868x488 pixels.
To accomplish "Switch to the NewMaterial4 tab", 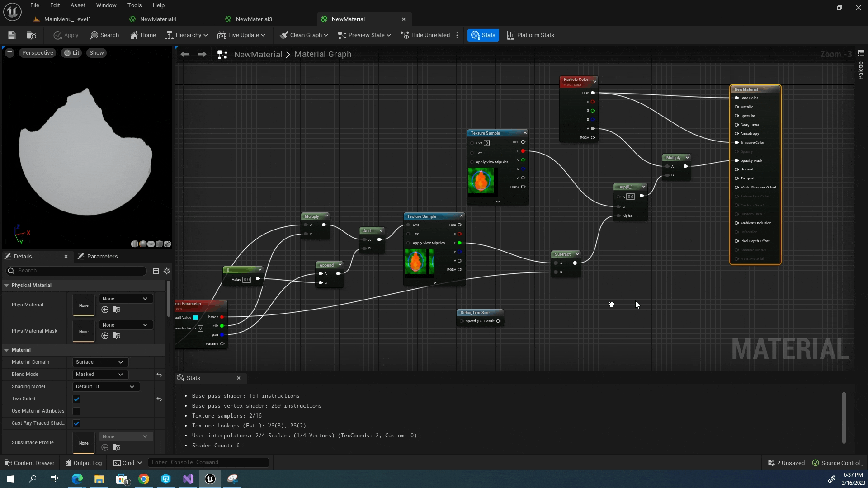I will click(x=158, y=19).
